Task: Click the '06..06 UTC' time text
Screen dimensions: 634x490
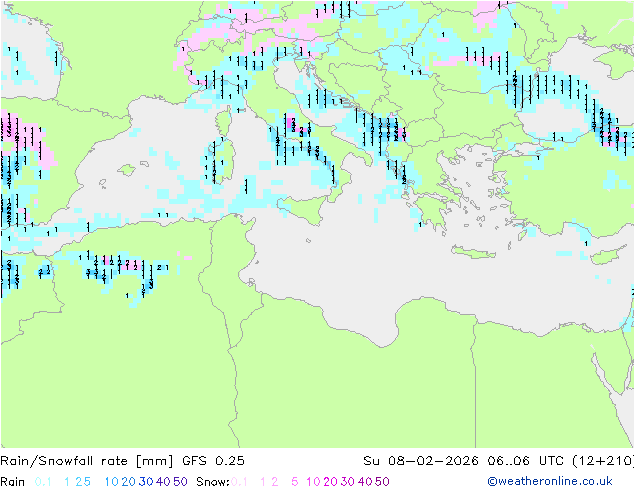Action: 526,461
